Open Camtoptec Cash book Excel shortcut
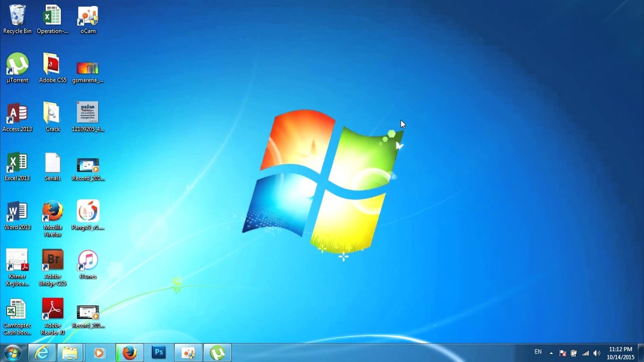644x362 pixels. click(x=17, y=317)
